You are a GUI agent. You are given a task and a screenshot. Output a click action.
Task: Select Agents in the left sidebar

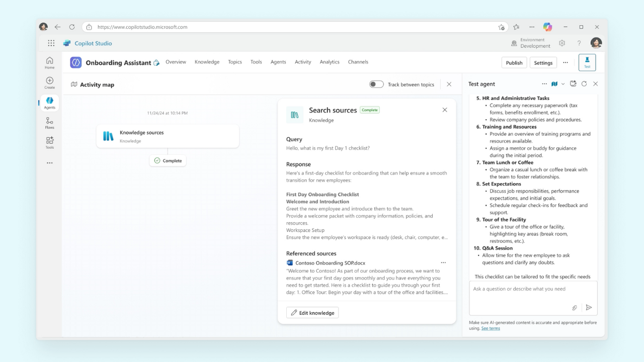tap(49, 103)
